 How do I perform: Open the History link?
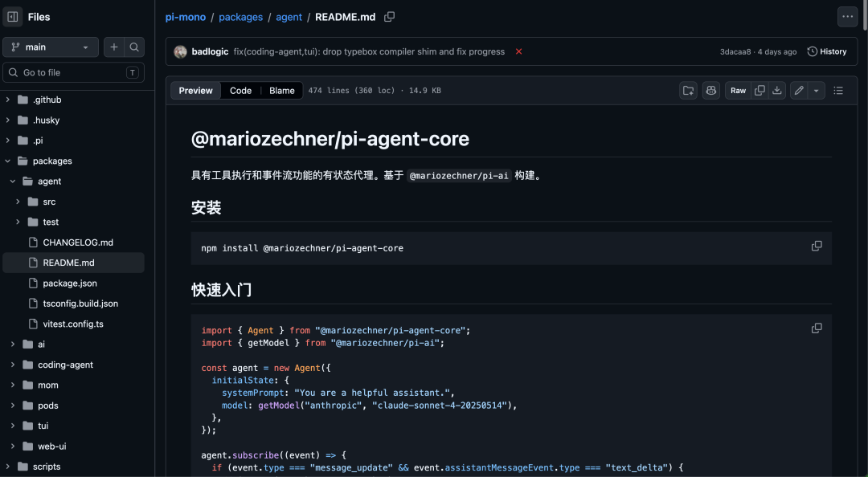click(x=827, y=51)
